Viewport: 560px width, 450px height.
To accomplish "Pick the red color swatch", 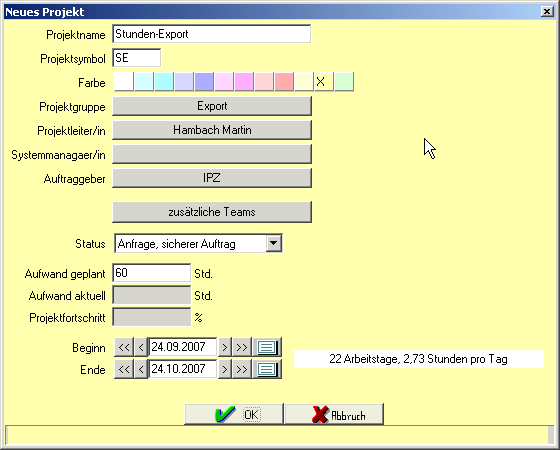I will pyautogui.click(x=284, y=81).
